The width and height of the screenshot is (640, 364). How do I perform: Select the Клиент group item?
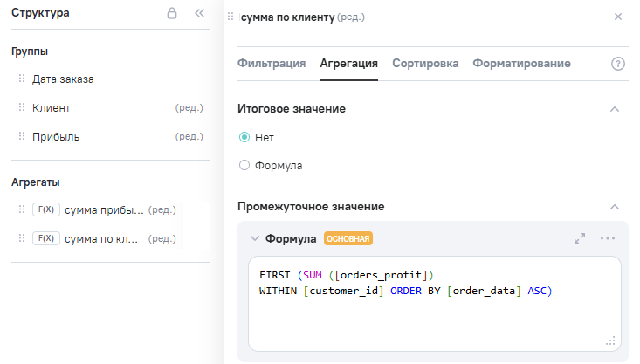tap(52, 107)
